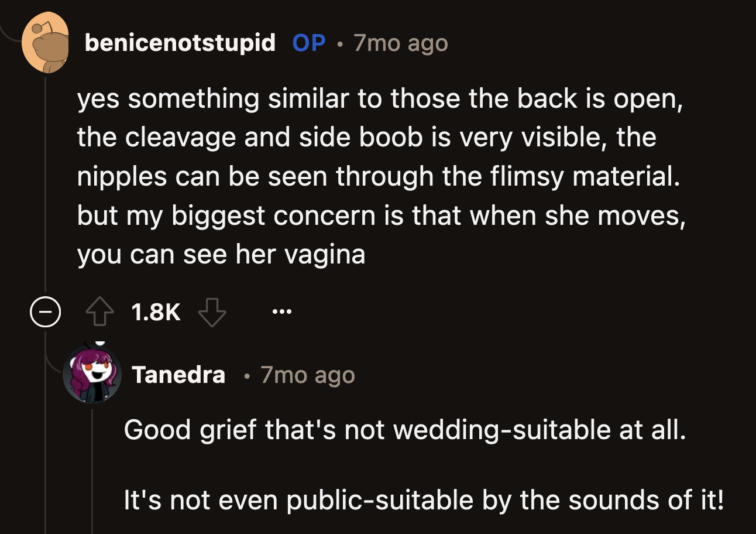The image size is (756, 534).
Task: Click the "It's not even public-suitable" text
Action: (424, 501)
